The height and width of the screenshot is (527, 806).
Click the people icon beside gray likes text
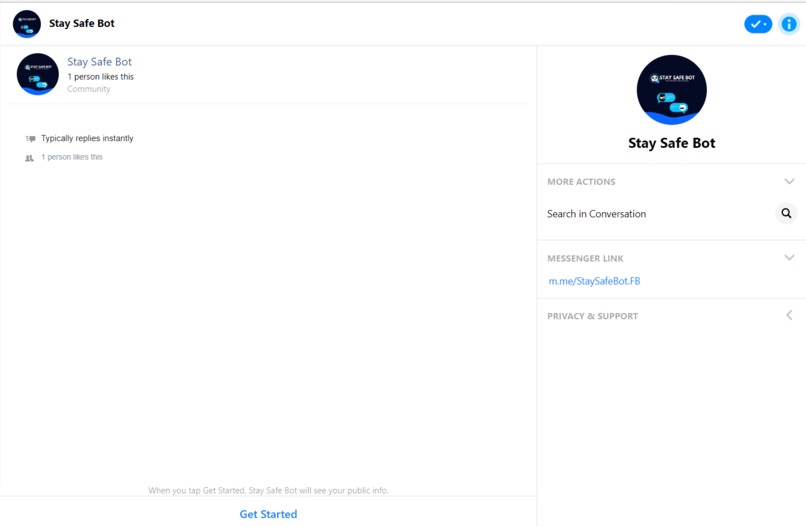point(29,158)
